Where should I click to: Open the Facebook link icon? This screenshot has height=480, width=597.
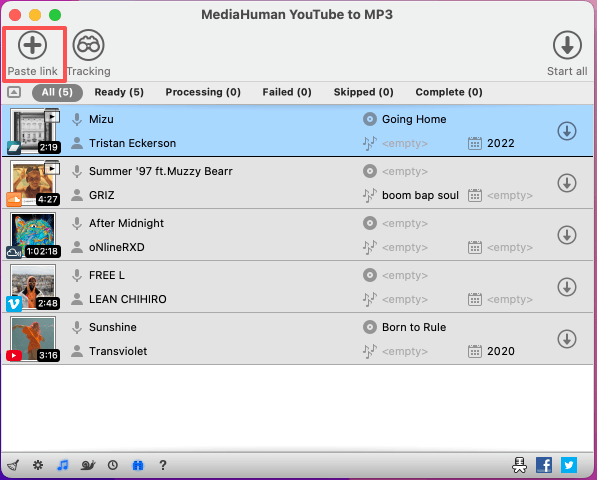point(544,465)
